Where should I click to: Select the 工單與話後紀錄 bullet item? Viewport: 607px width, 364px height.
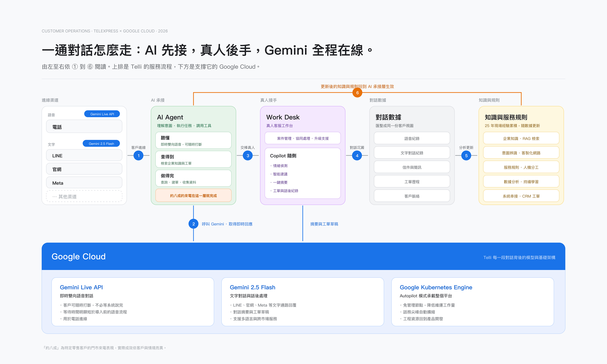click(284, 191)
